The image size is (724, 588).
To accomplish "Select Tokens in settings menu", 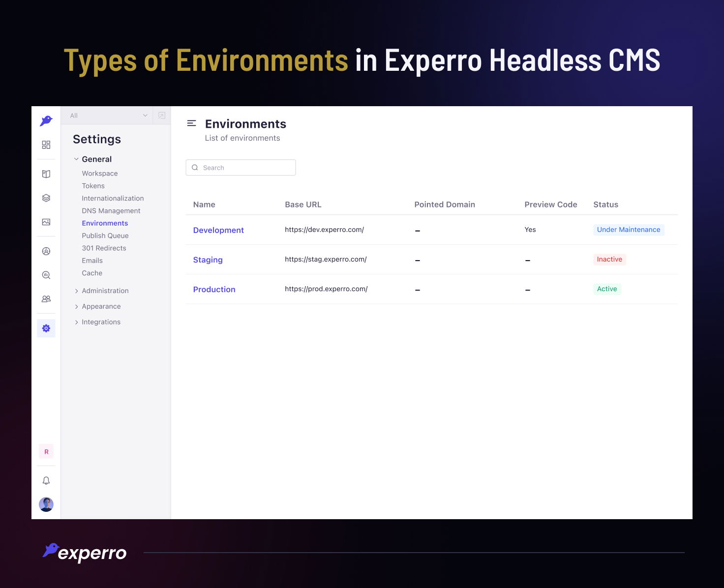I will pos(93,186).
